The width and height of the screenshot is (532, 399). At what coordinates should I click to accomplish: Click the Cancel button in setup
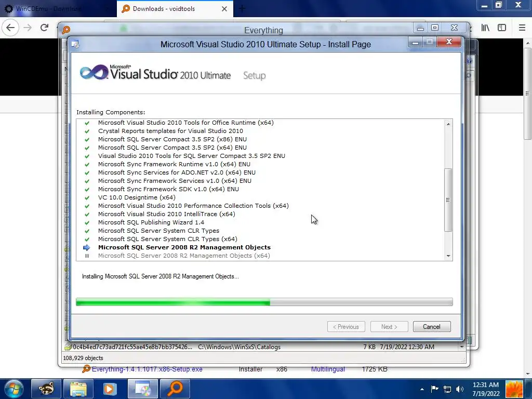pos(432,326)
